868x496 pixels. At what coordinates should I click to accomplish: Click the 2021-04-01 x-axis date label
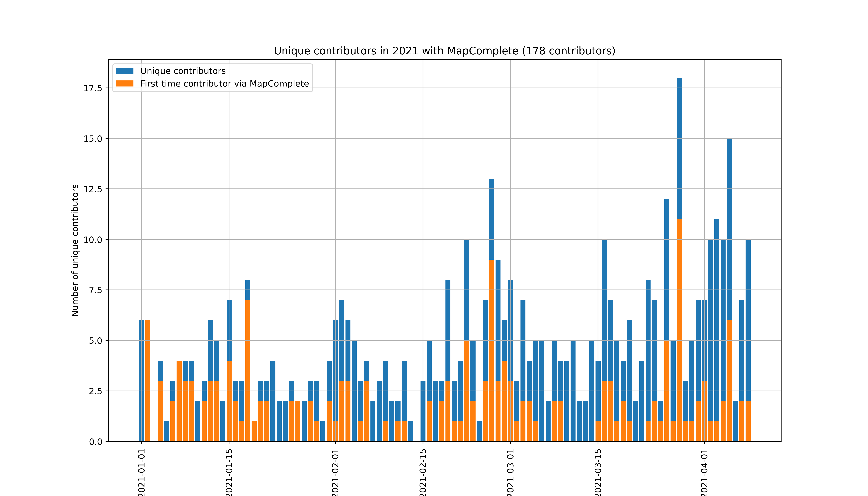[704, 472]
